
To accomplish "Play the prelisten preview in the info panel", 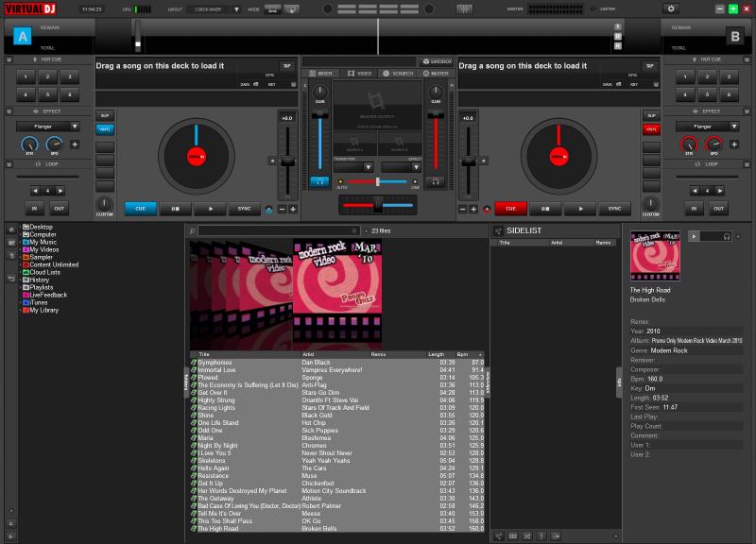I will coord(694,236).
